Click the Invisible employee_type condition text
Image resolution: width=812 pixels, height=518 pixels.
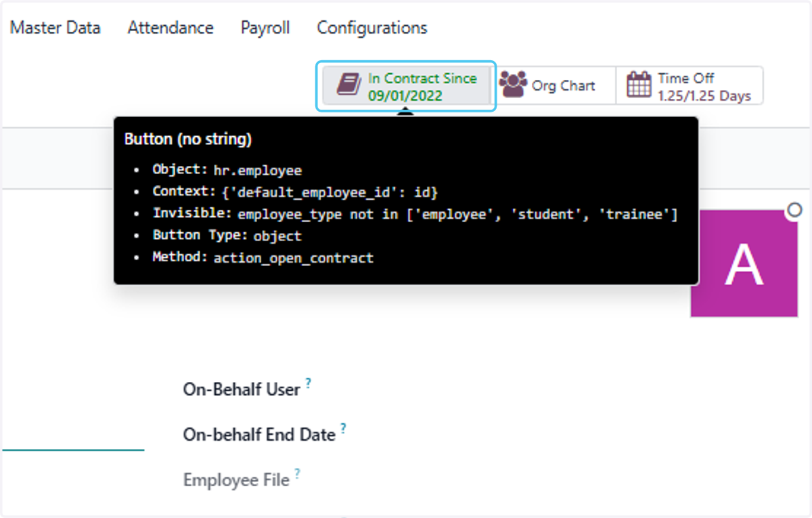[x=458, y=214]
